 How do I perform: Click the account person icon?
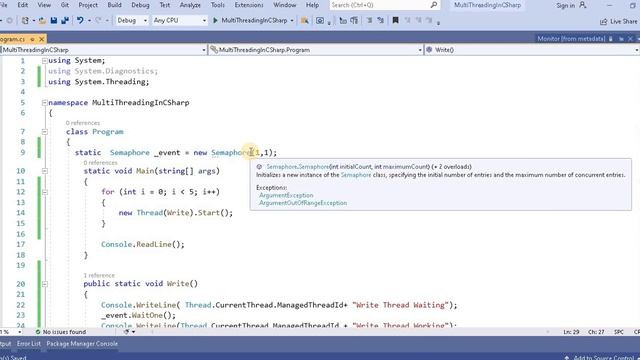[583, 5]
